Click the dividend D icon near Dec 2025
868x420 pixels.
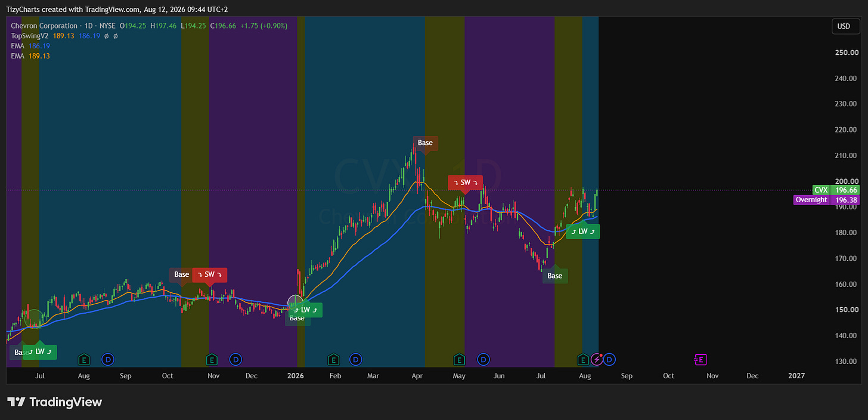click(236, 359)
